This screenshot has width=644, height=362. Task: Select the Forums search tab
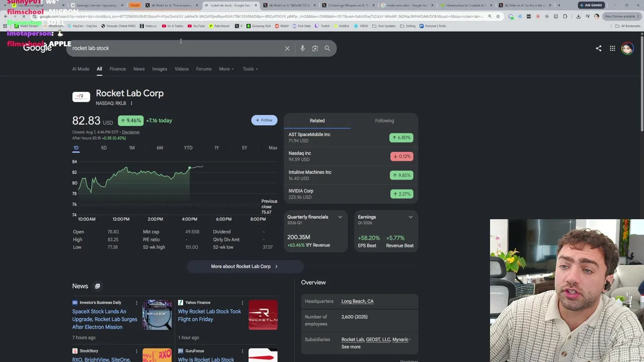pyautogui.click(x=204, y=69)
